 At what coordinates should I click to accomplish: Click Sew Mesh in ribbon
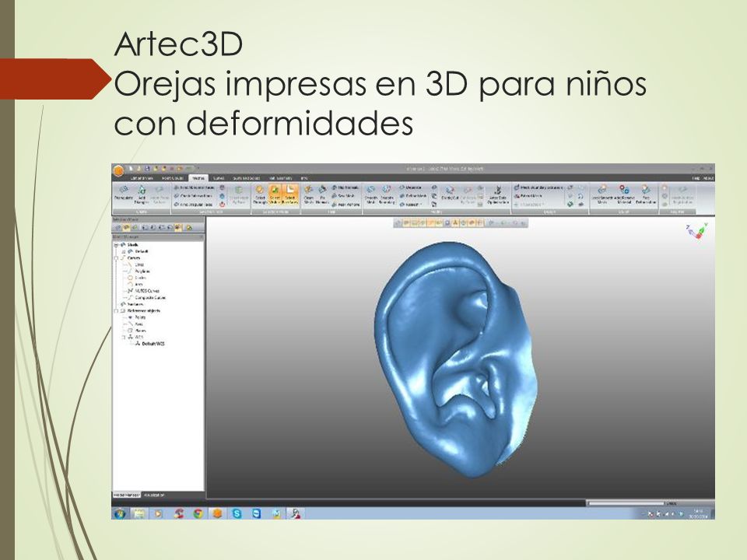[343, 196]
